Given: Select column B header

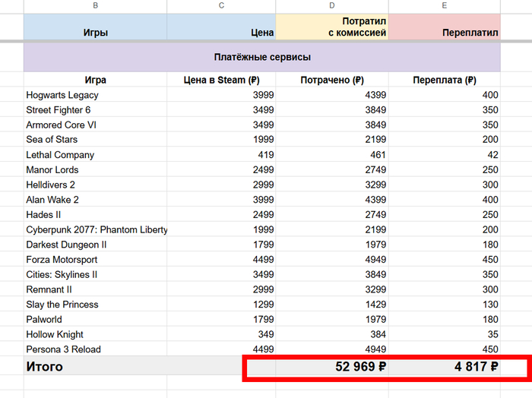Looking at the screenshot, I should pyautogui.click(x=95, y=6).
